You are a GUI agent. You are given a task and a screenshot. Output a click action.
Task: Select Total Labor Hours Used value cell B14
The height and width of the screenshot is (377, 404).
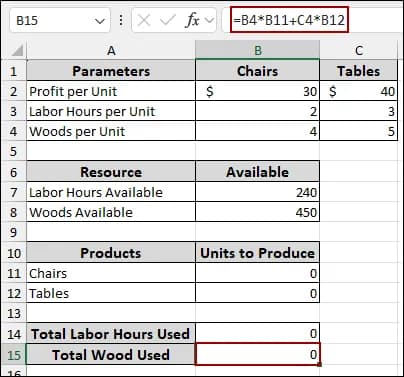point(257,334)
